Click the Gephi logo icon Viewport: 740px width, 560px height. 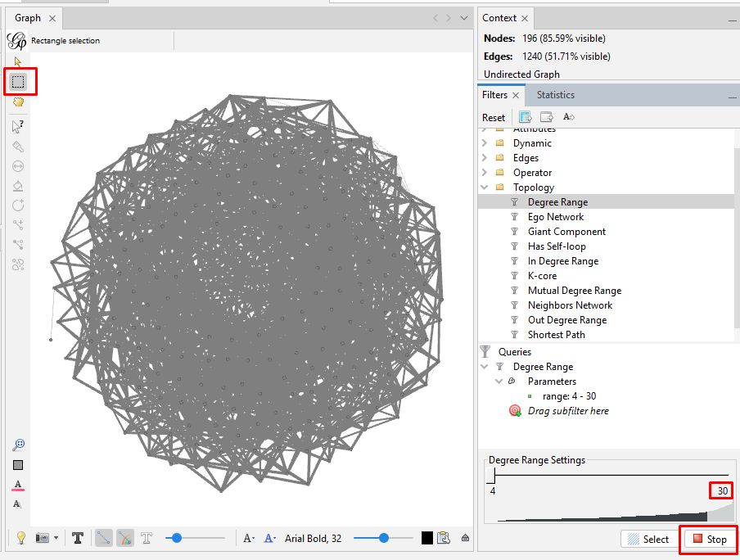(17, 41)
